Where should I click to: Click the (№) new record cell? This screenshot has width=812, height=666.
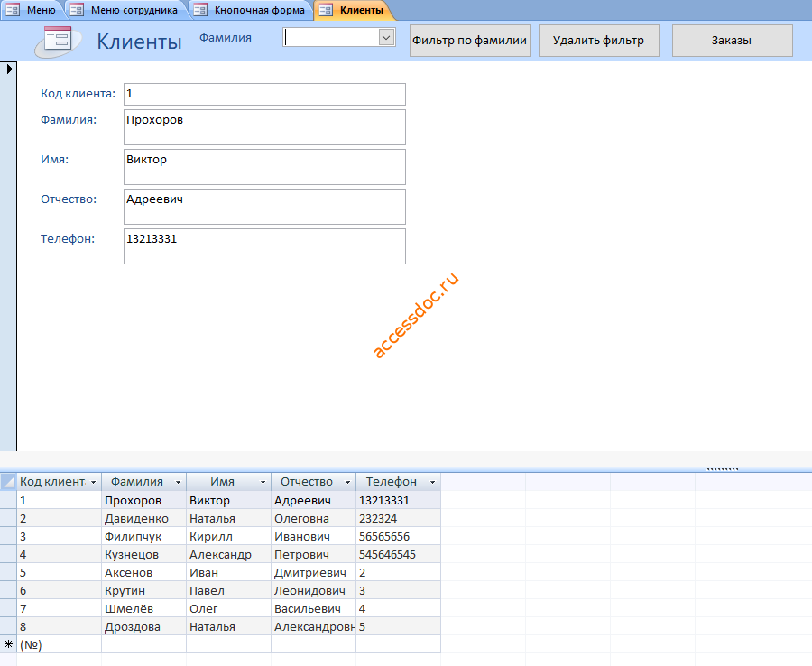59,644
